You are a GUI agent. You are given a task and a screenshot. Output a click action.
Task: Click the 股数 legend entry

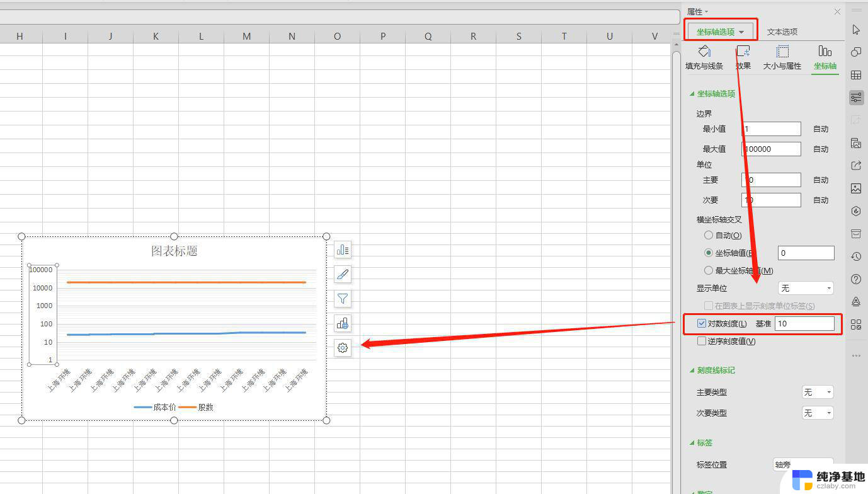tap(197, 407)
